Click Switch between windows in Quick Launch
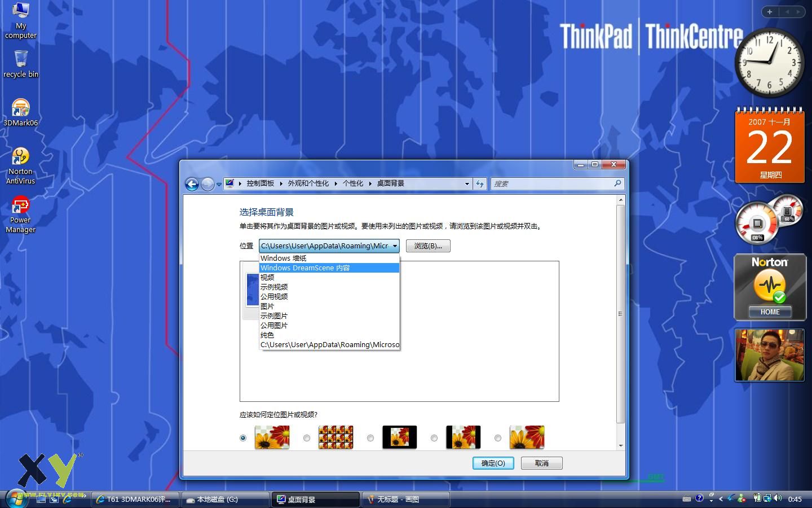812x508 pixels. (54, 499)
